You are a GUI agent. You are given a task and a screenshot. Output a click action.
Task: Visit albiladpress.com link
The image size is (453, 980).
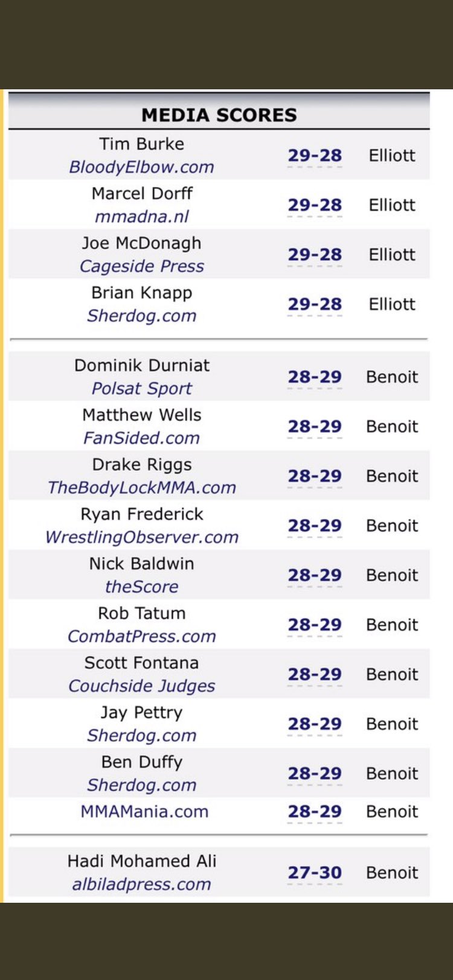coord(142,884)
